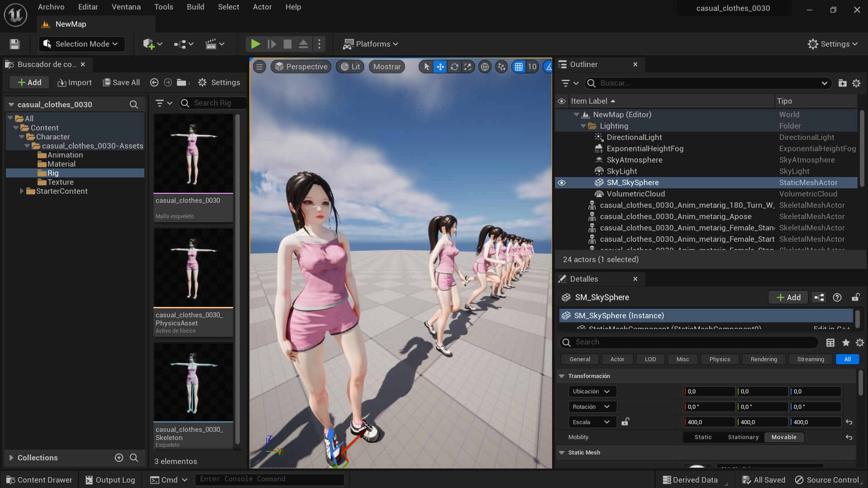
Task: Open viewport hamburger options menu
Action: click(259, 67)
